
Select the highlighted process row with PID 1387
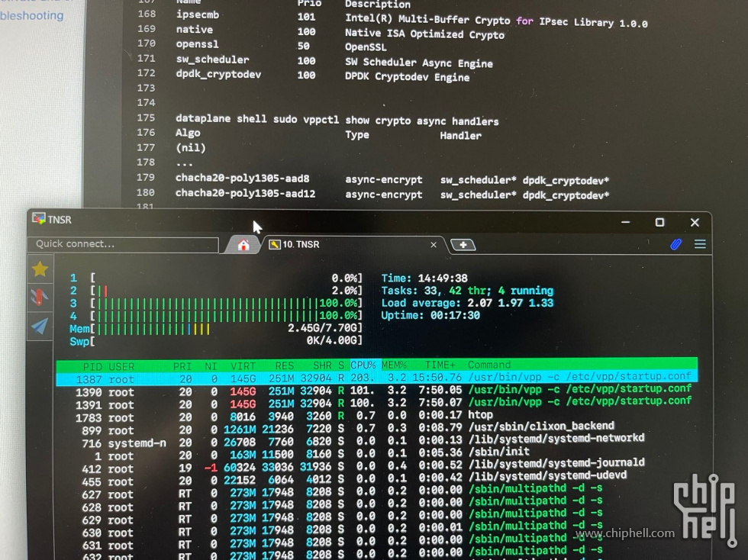click(x=377, y=378)
